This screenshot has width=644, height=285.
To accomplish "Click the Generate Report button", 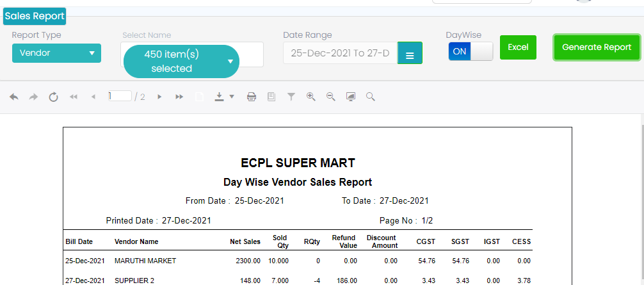I will click(x=597, y=47).
